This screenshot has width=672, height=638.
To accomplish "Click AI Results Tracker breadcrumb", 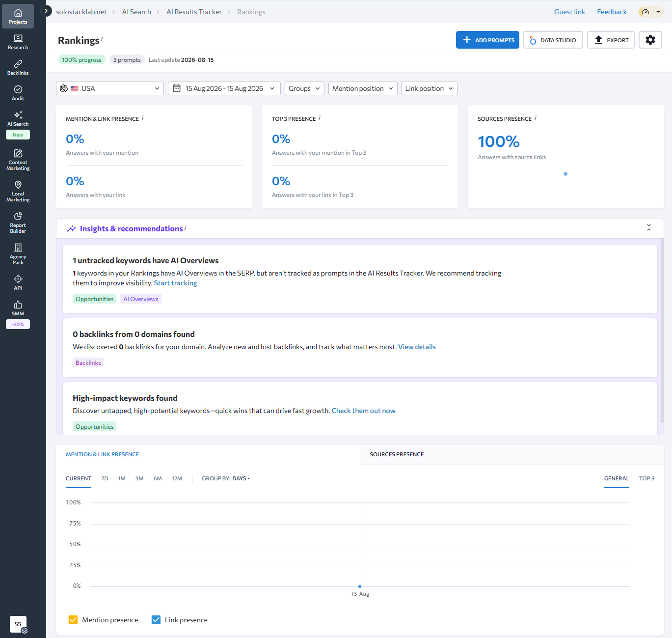I will point(194,12).
